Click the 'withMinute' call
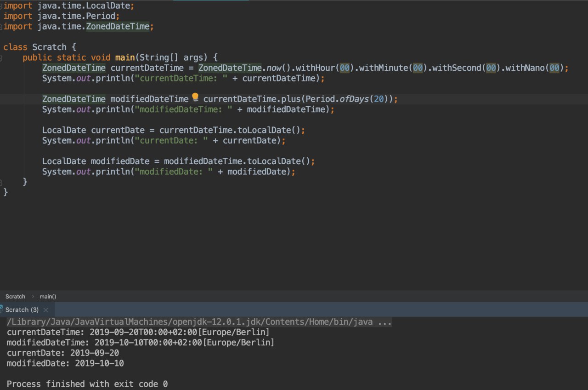588x390 pixels. [x=384, y=68]
